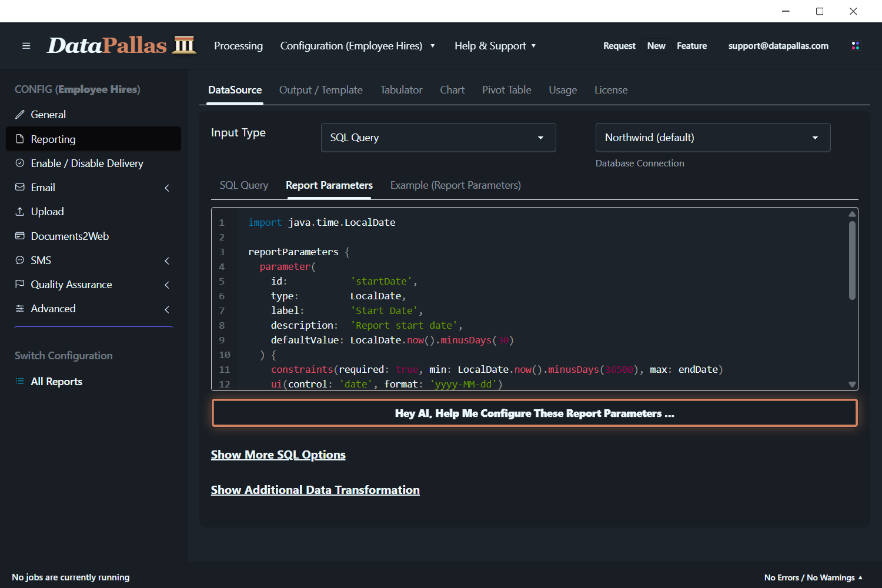The height and width of the screenshot is (588, 882).
Task: Expand the Quality Assurance chevron
Action: pos(167,285)
